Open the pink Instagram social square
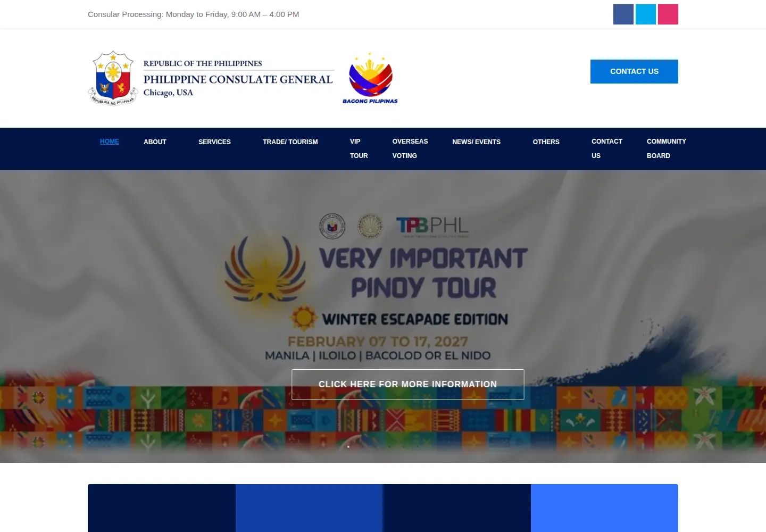The height and width of the screenshot is (532, 766). click(x=668, y=14)
